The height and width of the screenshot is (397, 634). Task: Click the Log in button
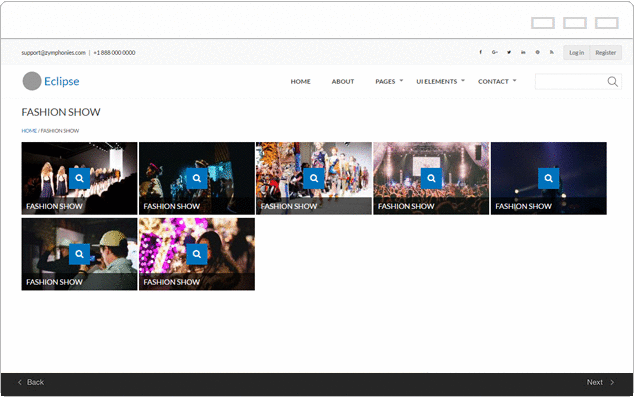point(577,53)
